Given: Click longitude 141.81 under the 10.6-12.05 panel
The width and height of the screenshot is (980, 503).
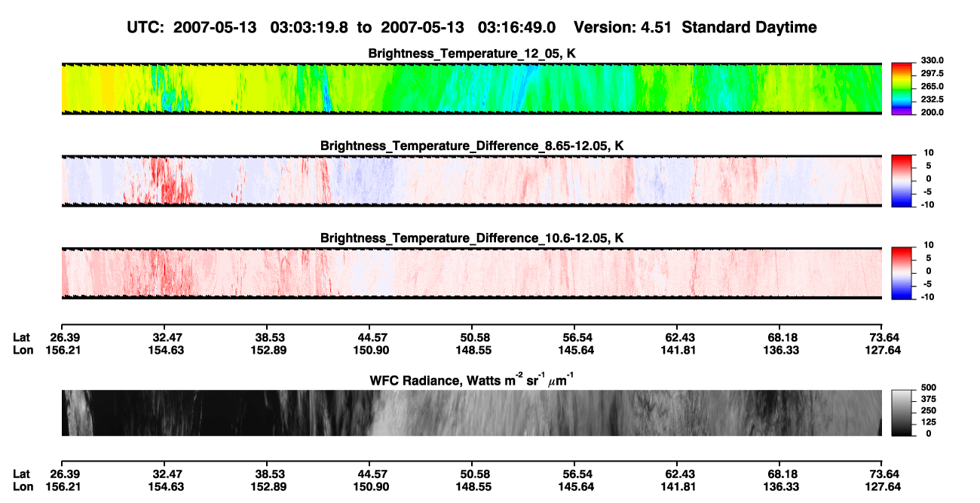Looking at the screenshot, I should 678,350.
